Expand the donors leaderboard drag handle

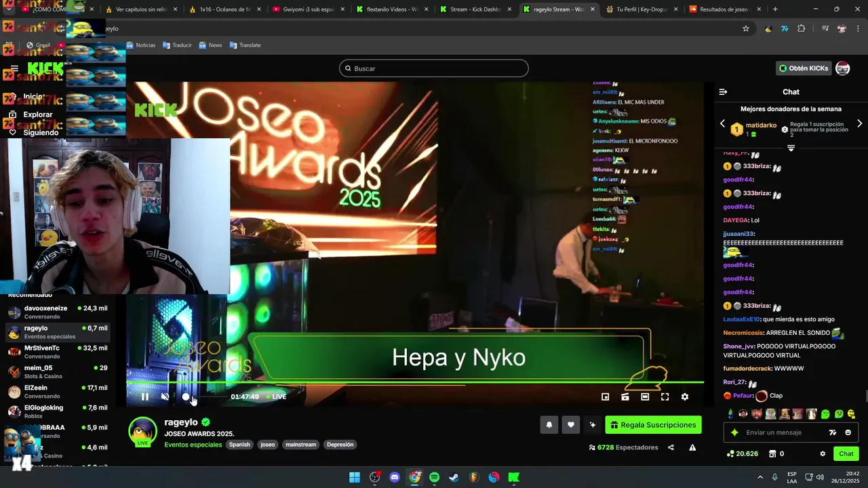coord(791,148)
